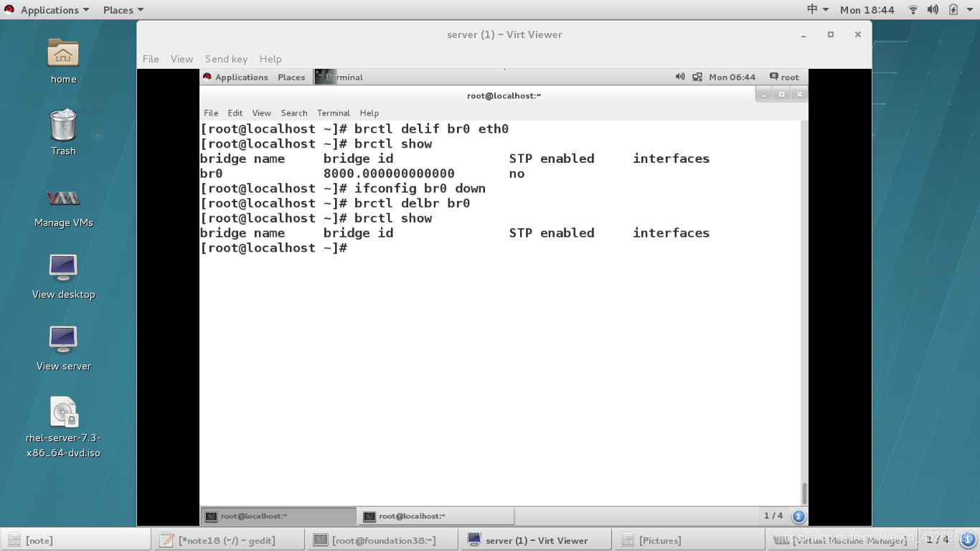Click guest clock Mon 06:44

pyautogui.click(x=732, y=77)
